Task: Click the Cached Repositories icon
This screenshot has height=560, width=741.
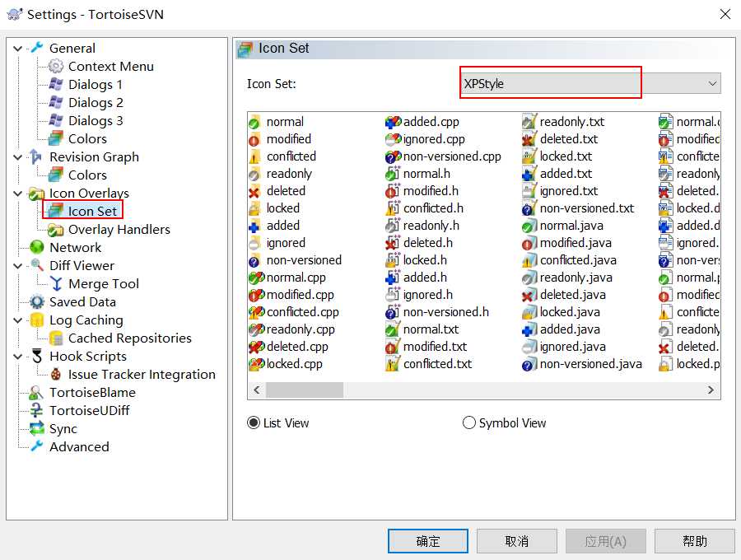Action: 56,338
